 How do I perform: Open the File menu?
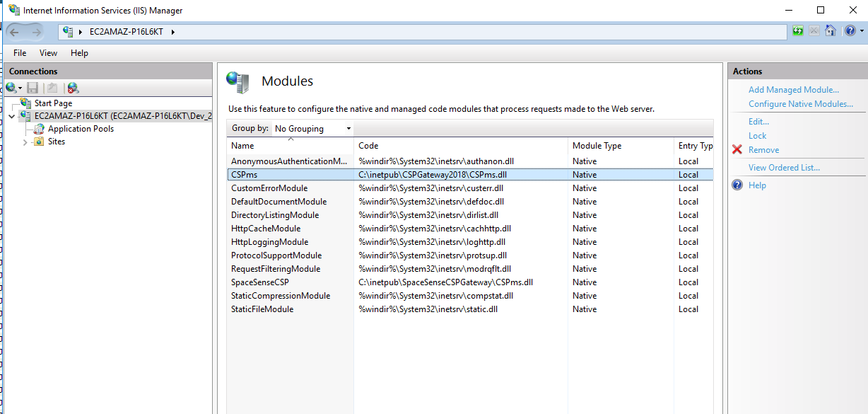point(20,53)
